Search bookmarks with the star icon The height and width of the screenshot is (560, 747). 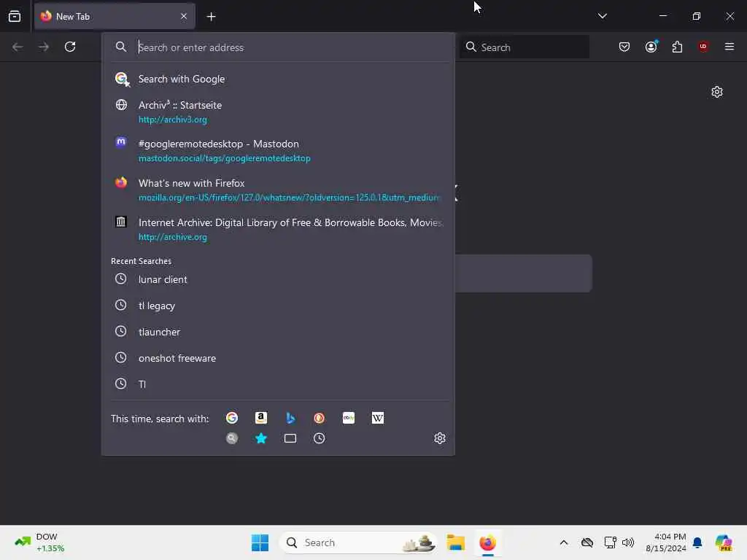pyautogui.click(x=261, y=438)
